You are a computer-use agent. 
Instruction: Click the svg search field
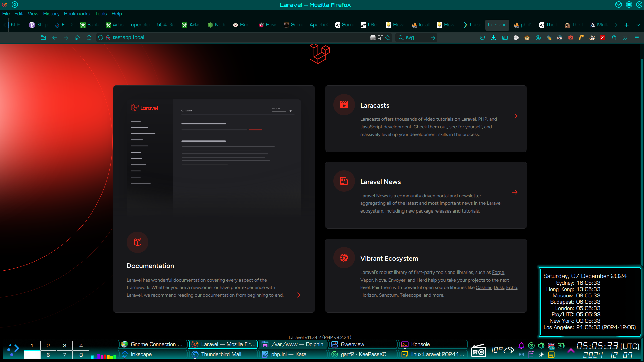pyautogui.click(x=416, y=38)
